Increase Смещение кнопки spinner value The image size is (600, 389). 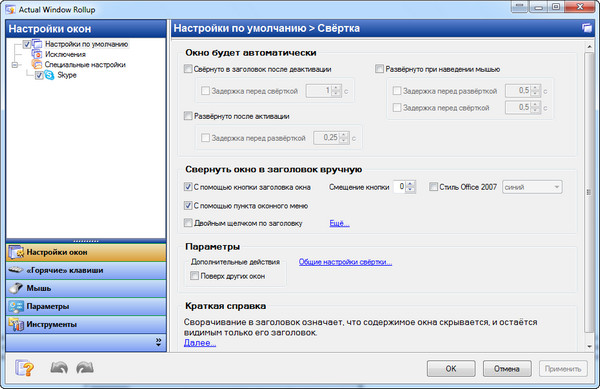(x=410, y=184)
